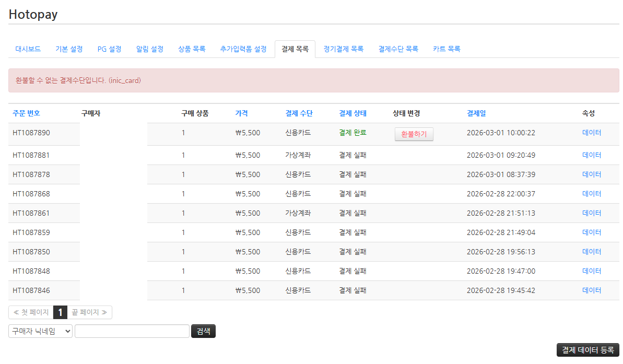Open the 구매자 닉네임 search dropdown

[x=40, y=331]
